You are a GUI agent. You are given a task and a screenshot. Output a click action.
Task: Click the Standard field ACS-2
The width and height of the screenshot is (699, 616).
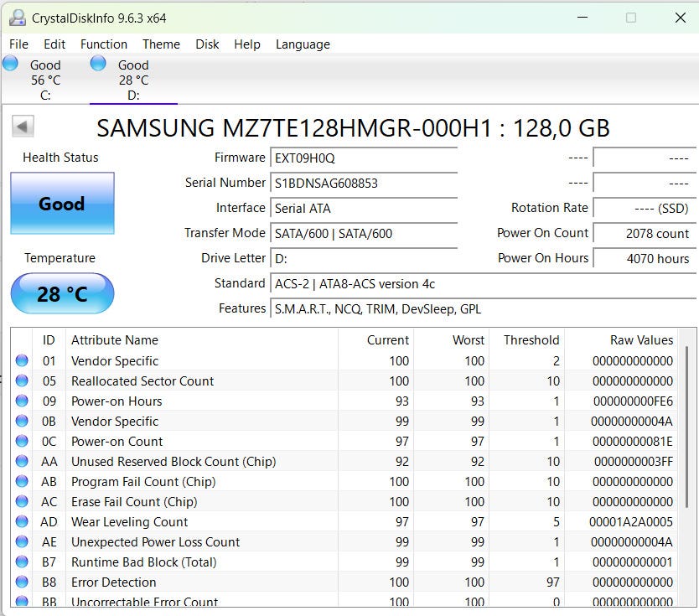(x=484, y=284)
